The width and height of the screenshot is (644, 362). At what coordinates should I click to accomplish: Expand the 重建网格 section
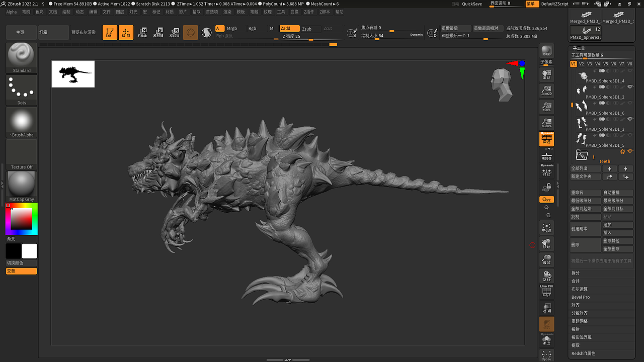pos(580,321)
